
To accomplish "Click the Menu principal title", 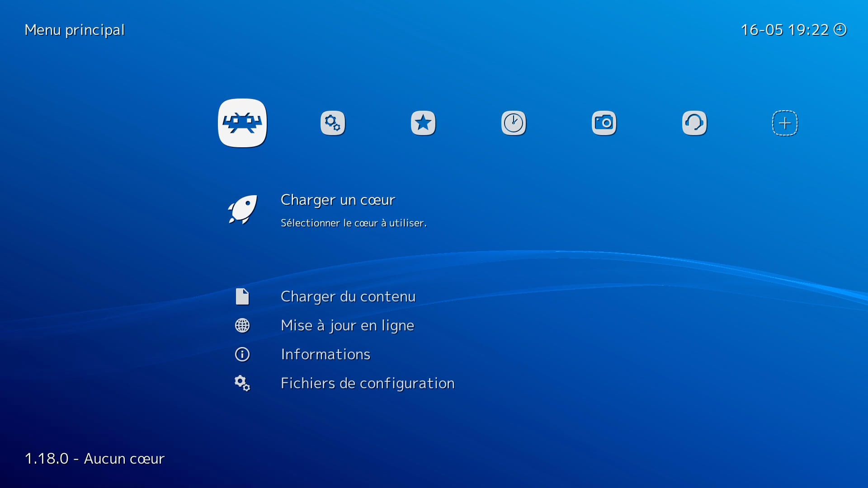I will (74, 30).
